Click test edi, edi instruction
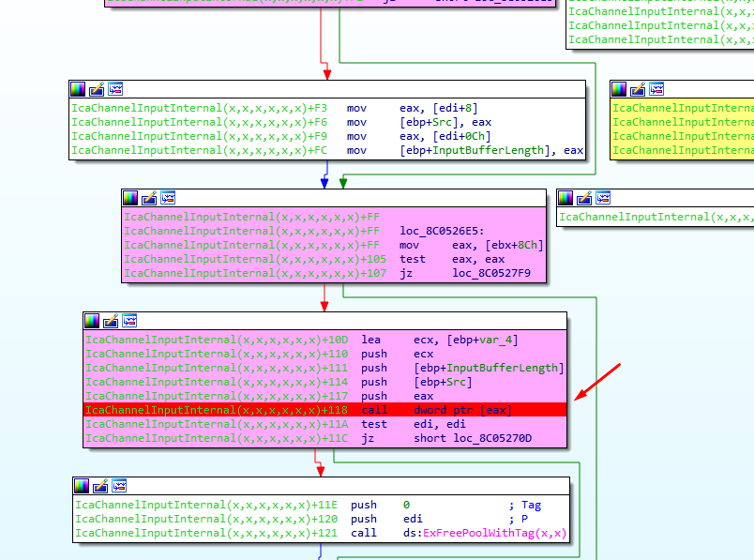The width and height of the screenshot is (754, 560). point(414,424)
